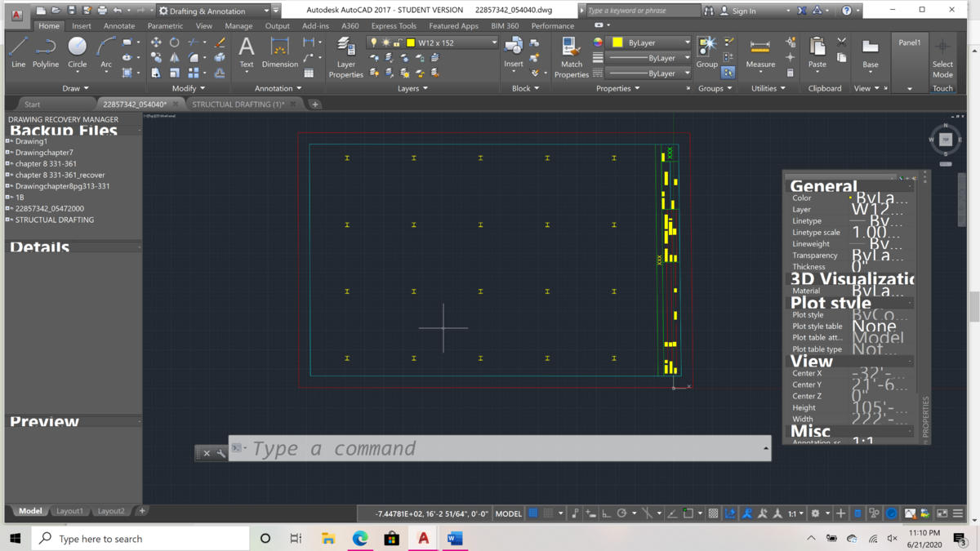Choose the Circle tool
This screenshot has height=551, width=980.
(77, 52)
